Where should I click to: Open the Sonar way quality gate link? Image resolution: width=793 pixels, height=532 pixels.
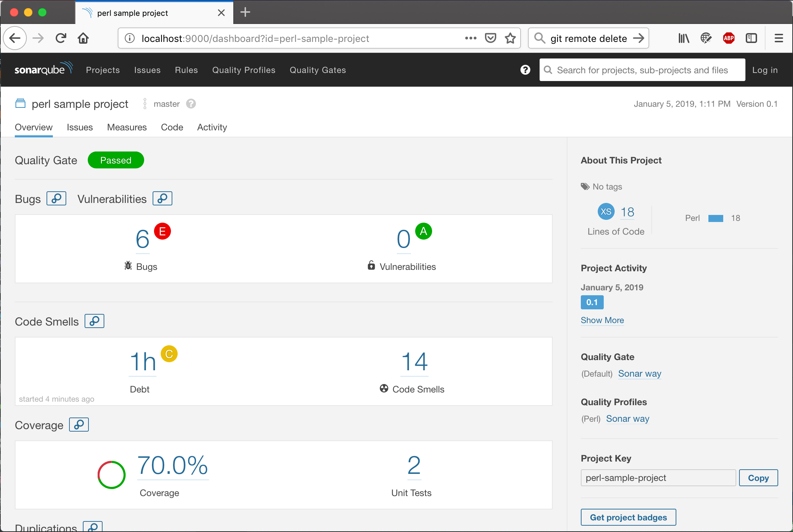point(639,373)
